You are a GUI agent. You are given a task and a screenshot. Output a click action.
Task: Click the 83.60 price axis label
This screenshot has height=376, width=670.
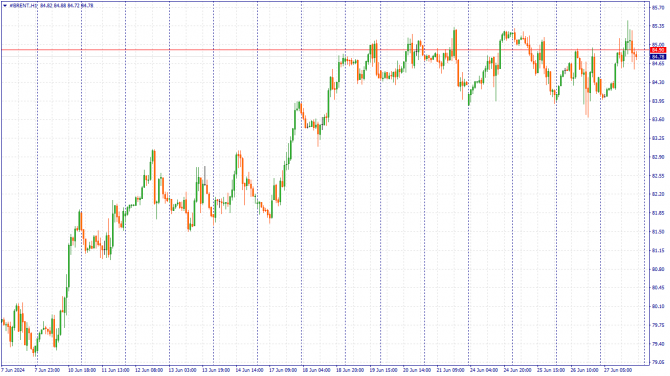(x=658, y=119)
